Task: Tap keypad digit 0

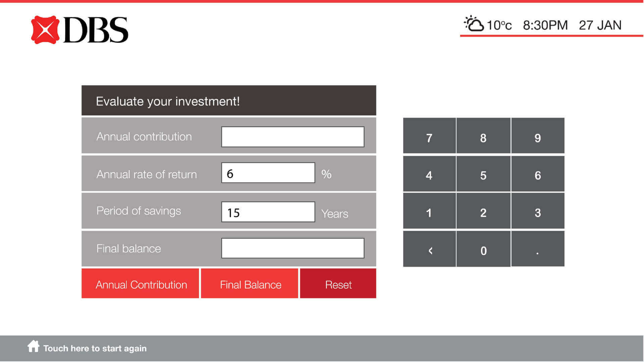Action: tap(483, 250)
